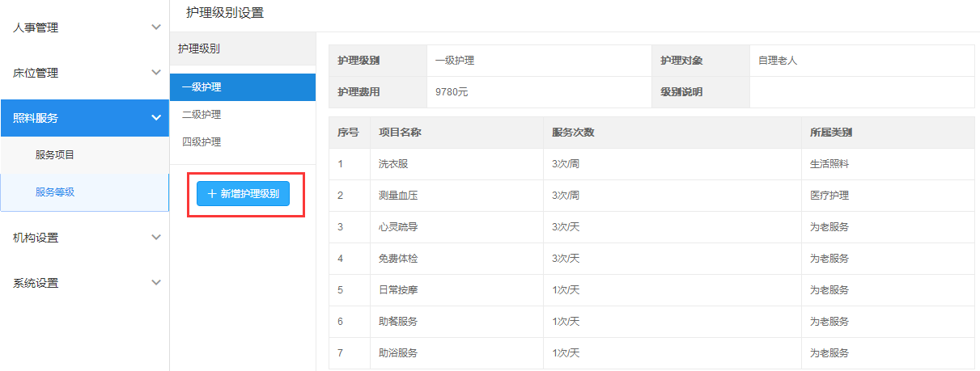
Task: Click the 床位管理 menu label
Action: [36, 73]
